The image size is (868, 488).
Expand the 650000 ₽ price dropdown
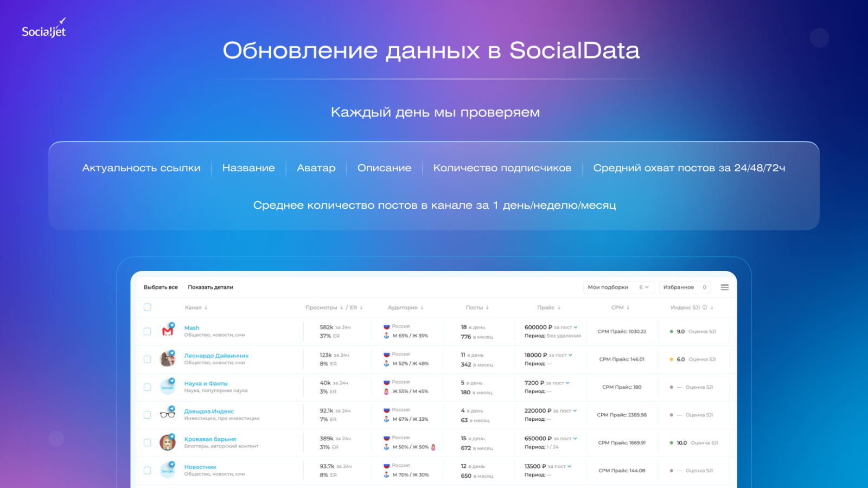pyautogui.click(x=575, y=439)
